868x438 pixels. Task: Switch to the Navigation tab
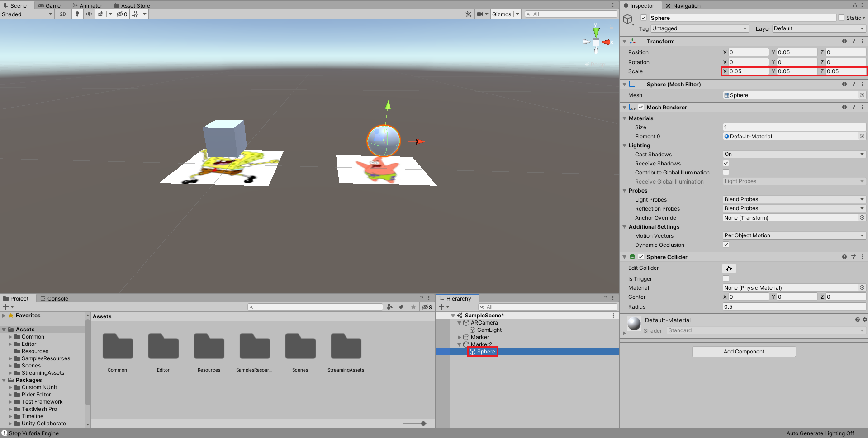tap(683, 5)
